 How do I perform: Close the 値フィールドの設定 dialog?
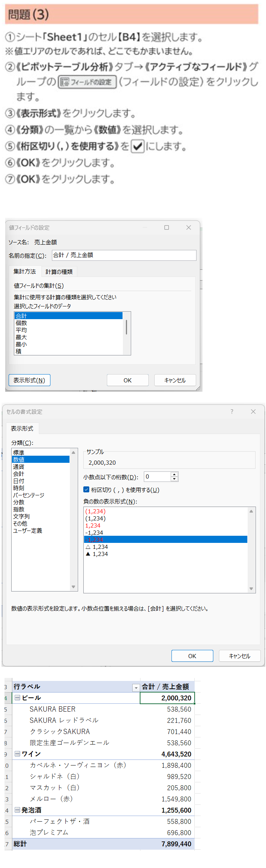coord(189,227)
